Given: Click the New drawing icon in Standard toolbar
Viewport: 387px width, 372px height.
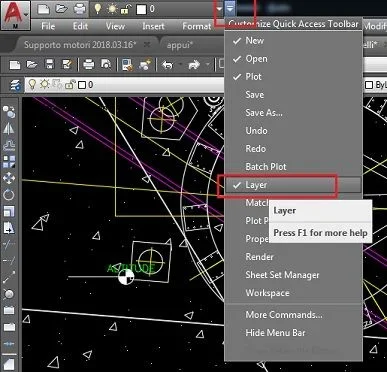Looking at the screenshot, I should [15, 64].
